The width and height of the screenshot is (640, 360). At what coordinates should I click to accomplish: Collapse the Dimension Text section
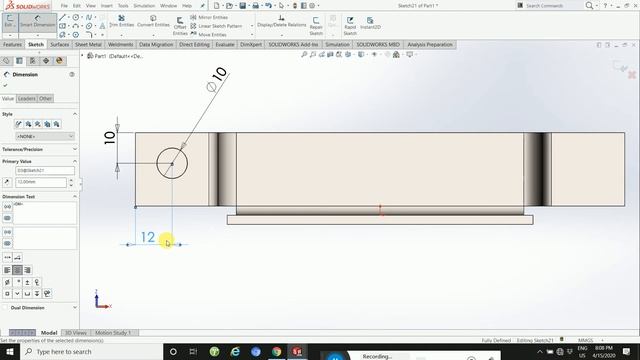(x=75, y=197)
